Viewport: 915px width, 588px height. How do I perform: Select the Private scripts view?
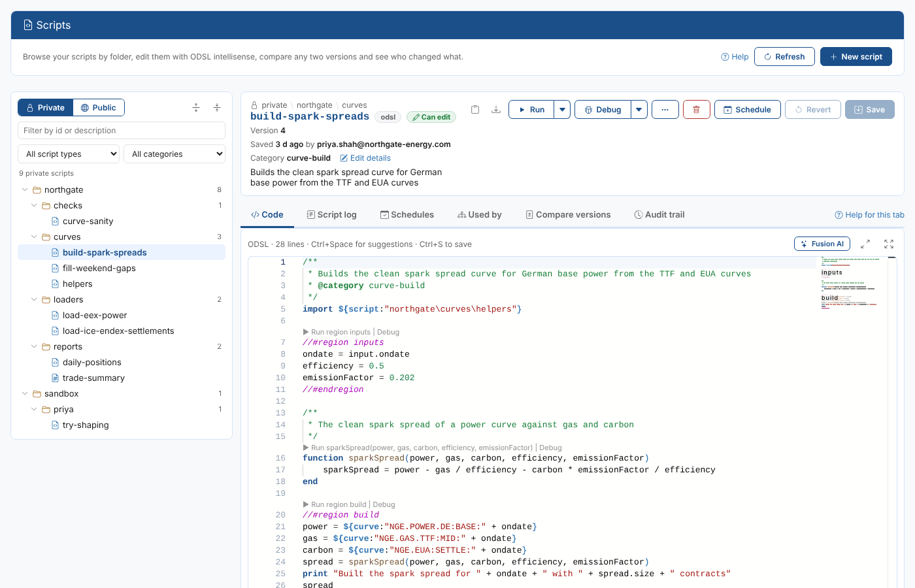45,108
